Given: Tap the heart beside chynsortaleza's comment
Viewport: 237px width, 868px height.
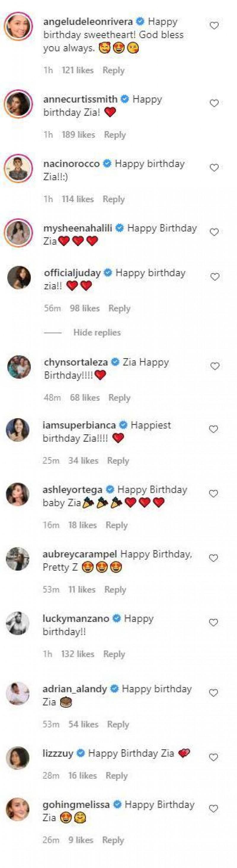Looking at the screenshot, I should (215, 366).
